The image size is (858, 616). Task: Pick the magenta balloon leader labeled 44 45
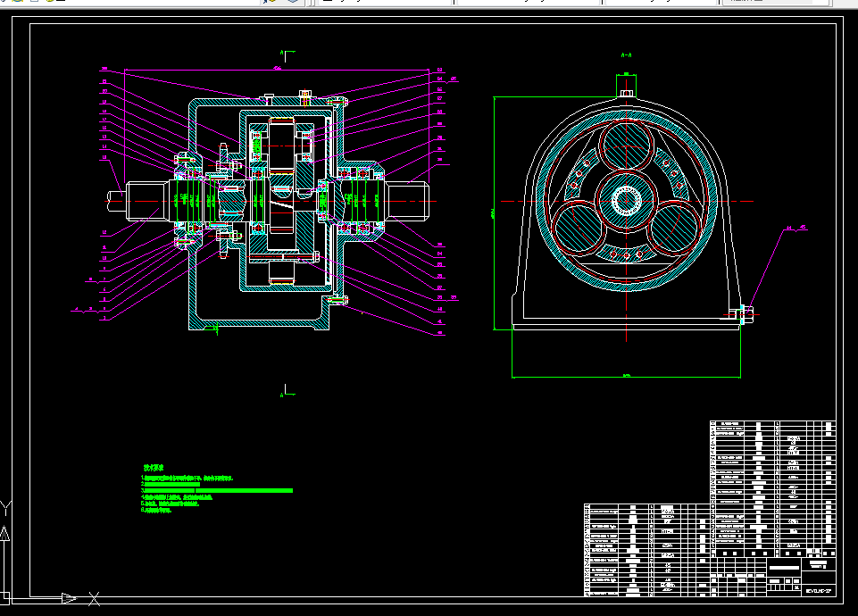[x=775, y=268]
